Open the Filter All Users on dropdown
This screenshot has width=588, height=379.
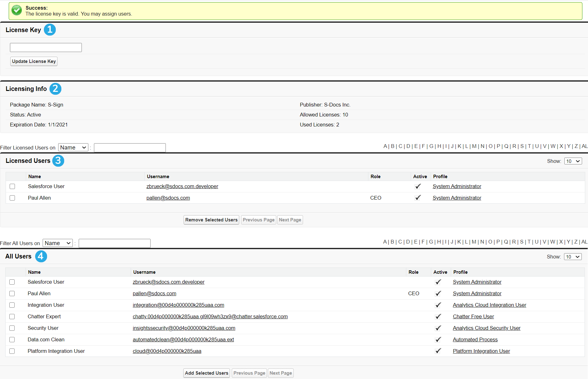[58, 243]
